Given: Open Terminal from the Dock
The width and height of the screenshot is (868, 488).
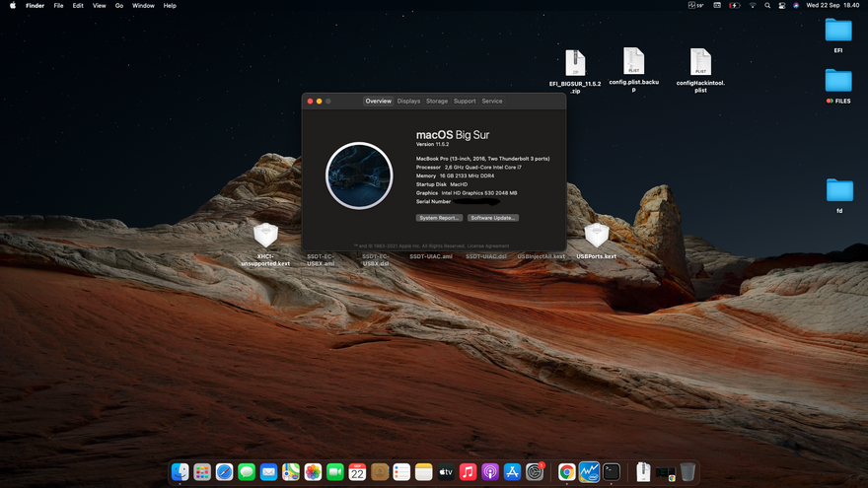Looking at the screenshot, I should (x=612, y=472).
